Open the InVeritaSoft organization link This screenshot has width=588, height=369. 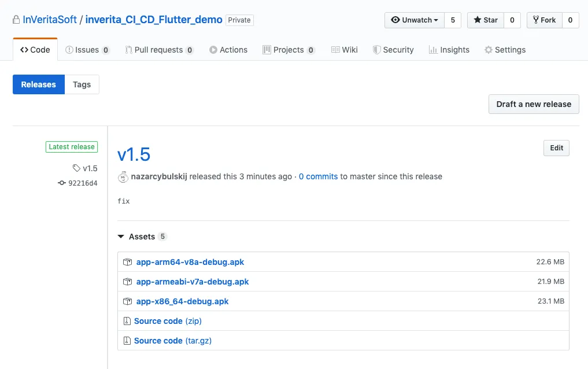pyautogui.click(x=50, y=20)
